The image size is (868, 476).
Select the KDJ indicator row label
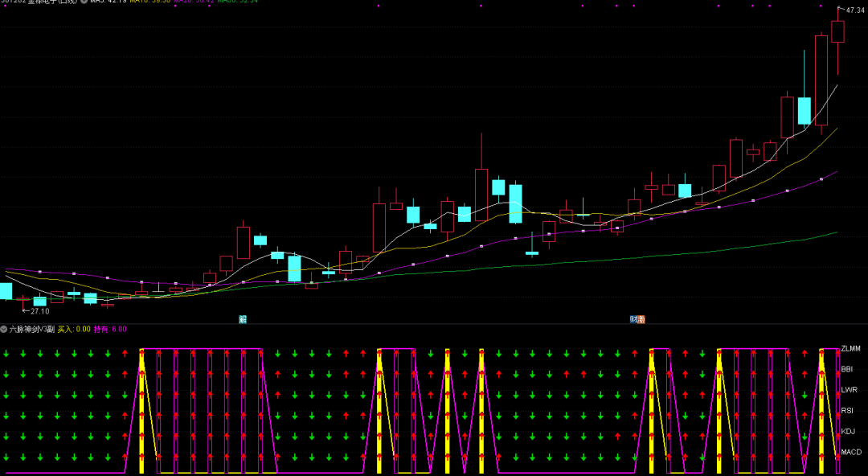click(x=848, y=432)
